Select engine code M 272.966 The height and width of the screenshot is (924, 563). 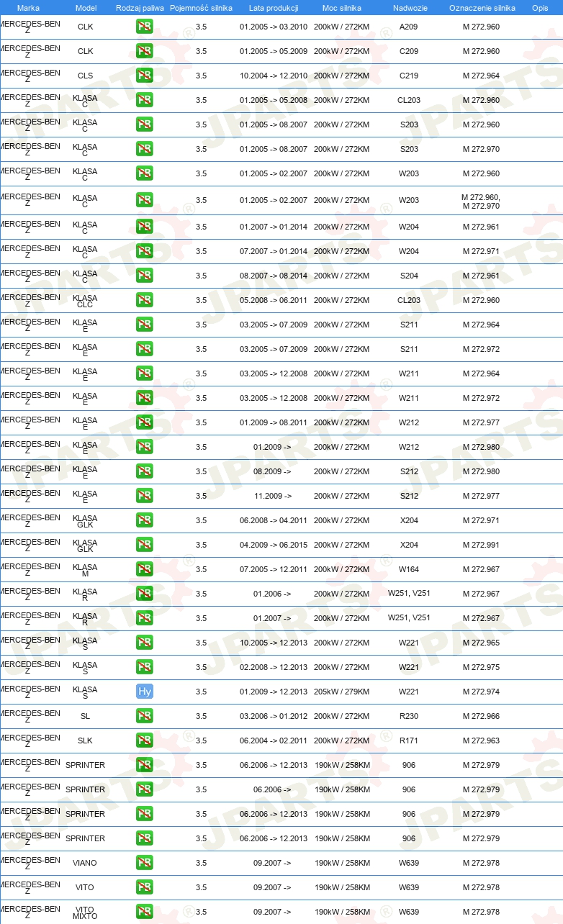tap(481, 716)
